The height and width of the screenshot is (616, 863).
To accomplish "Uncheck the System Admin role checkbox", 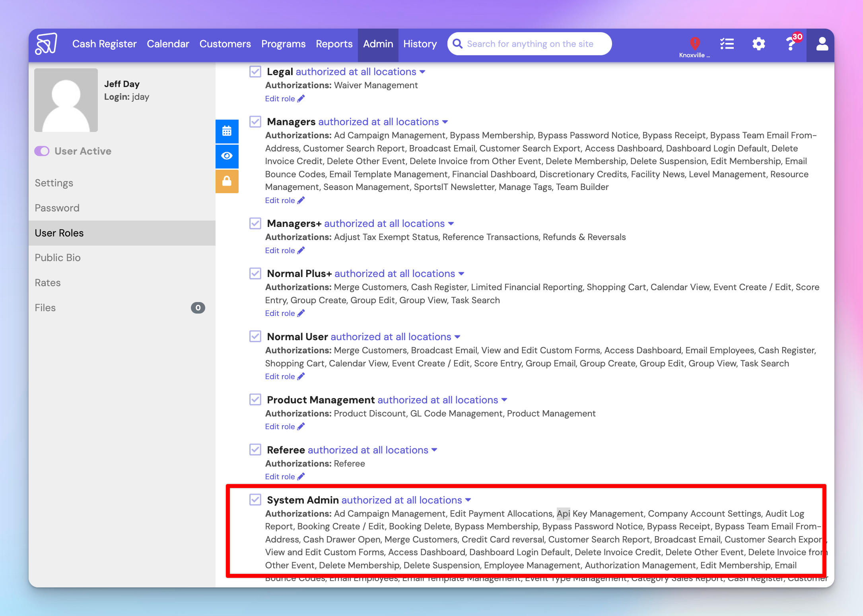I will (255, 500).
